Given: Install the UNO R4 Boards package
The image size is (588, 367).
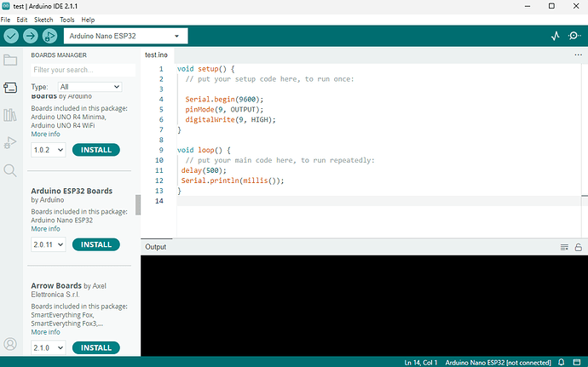Looking at the screenshot, I should click(x=96, y=150).
